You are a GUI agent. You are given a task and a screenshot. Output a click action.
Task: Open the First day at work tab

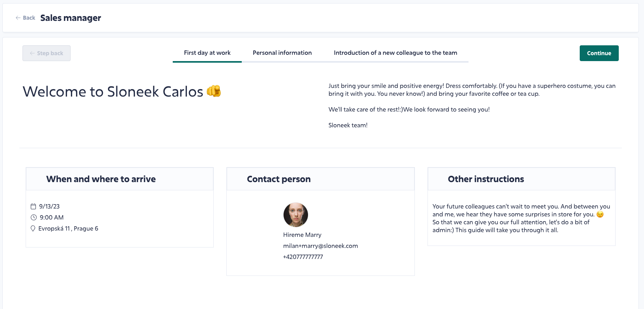(x=207, y=53)
